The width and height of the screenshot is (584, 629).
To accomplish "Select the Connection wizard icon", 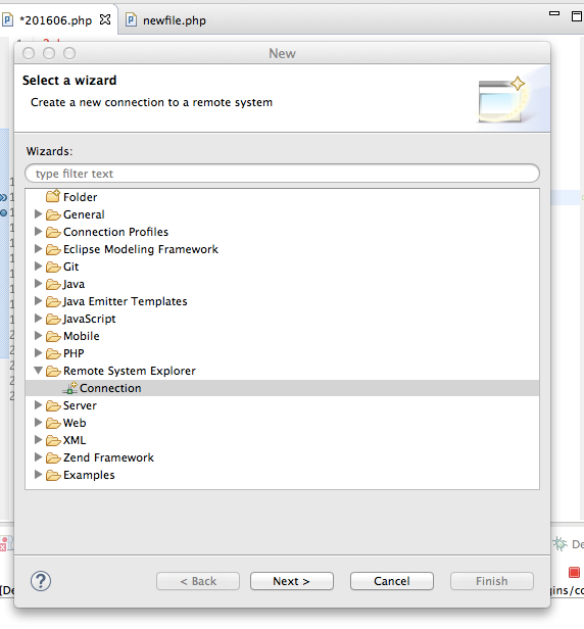I will coord(70,388).
